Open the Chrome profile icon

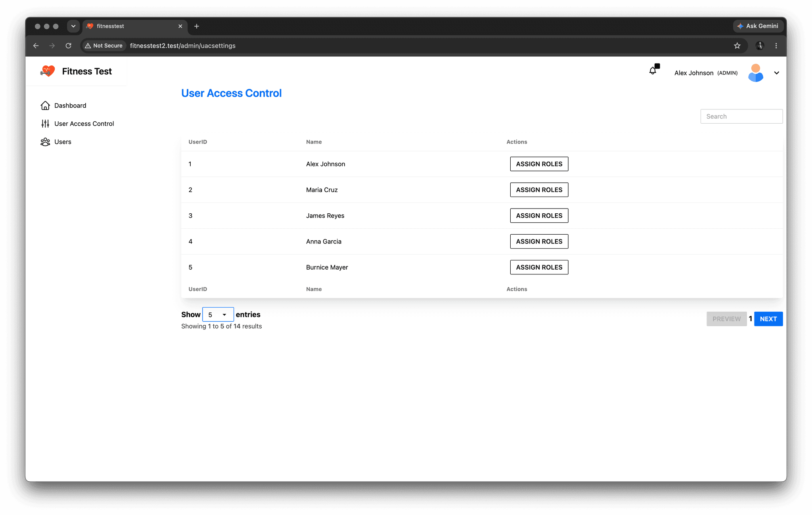click(760, 46)
